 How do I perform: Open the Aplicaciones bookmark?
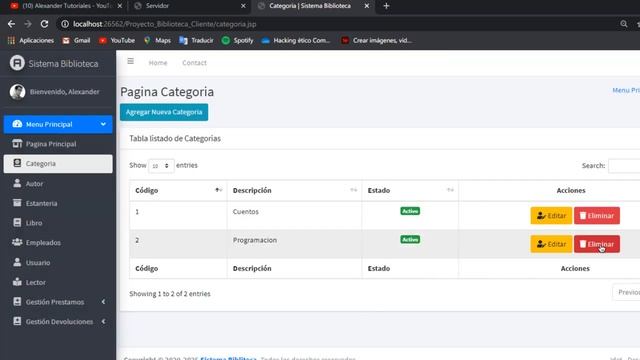(31, 40)
